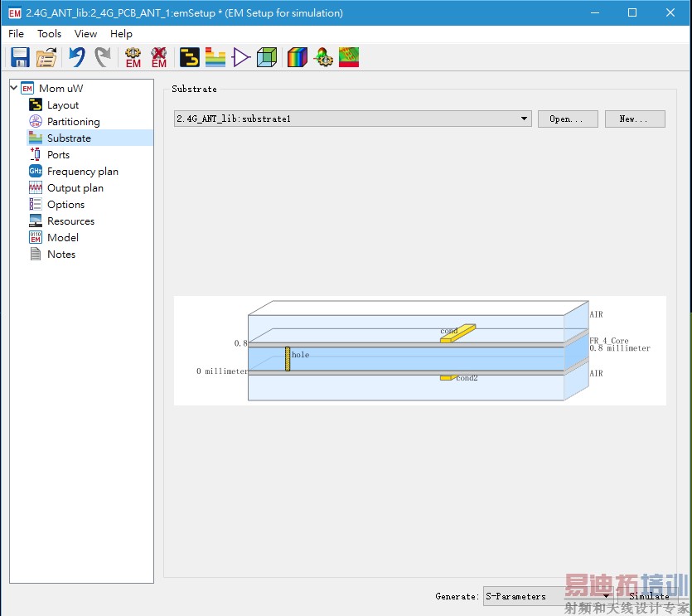Open the Tools menu
This screenshot has width=692, height=616.
[49, 33]
